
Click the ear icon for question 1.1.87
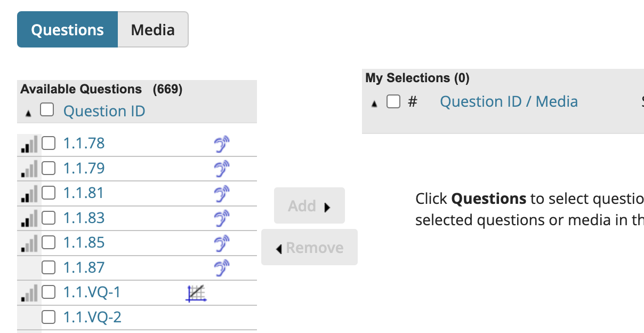221,268
